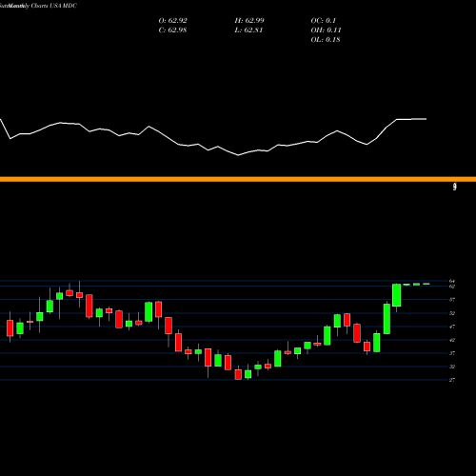Click the 'OC: 0.1' reading
Screen dimensions: 476x476
click(323, 21)
